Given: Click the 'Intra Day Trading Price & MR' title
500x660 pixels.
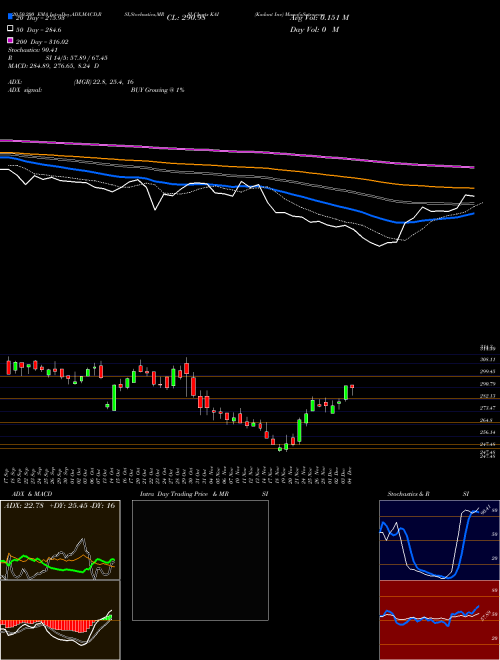Looking at the screenshot, I should point(184,494).
